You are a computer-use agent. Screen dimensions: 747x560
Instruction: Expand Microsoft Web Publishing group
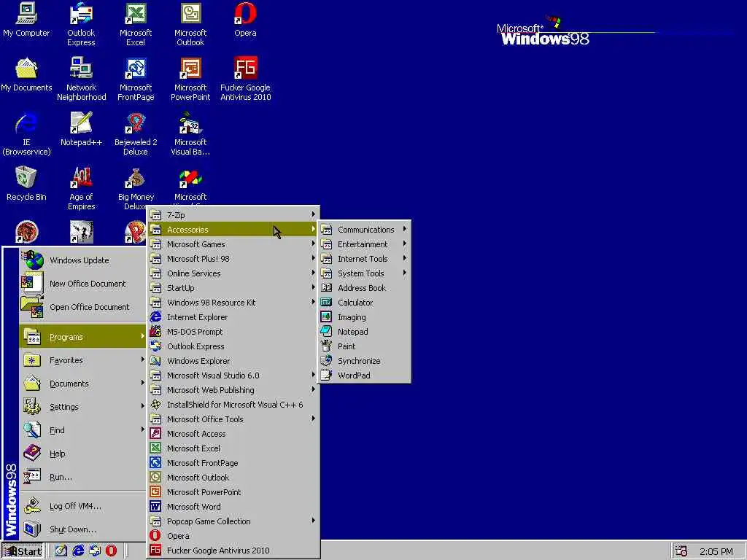(x=233, y=389)
